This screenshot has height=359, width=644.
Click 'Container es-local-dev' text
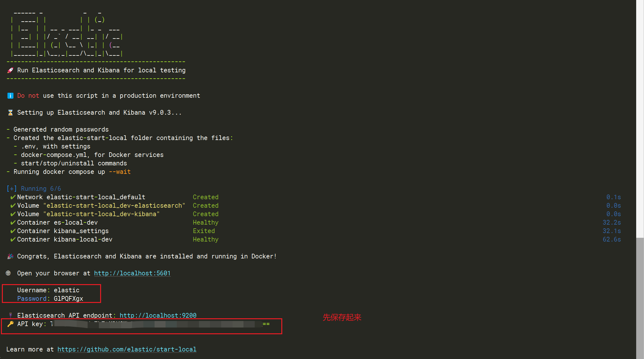57,222
